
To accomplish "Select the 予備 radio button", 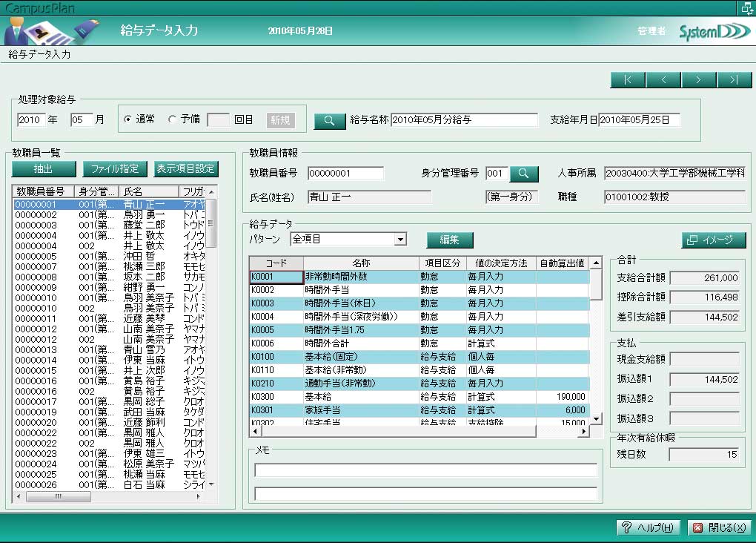I will tap(173, 119).
